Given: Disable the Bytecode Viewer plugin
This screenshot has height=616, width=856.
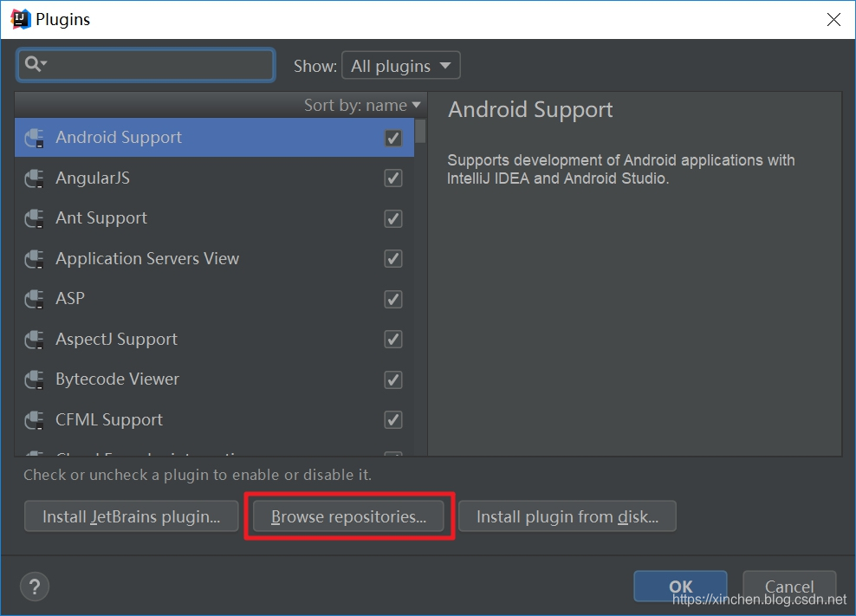Looking at the screenshot, I should click(393, 379).
